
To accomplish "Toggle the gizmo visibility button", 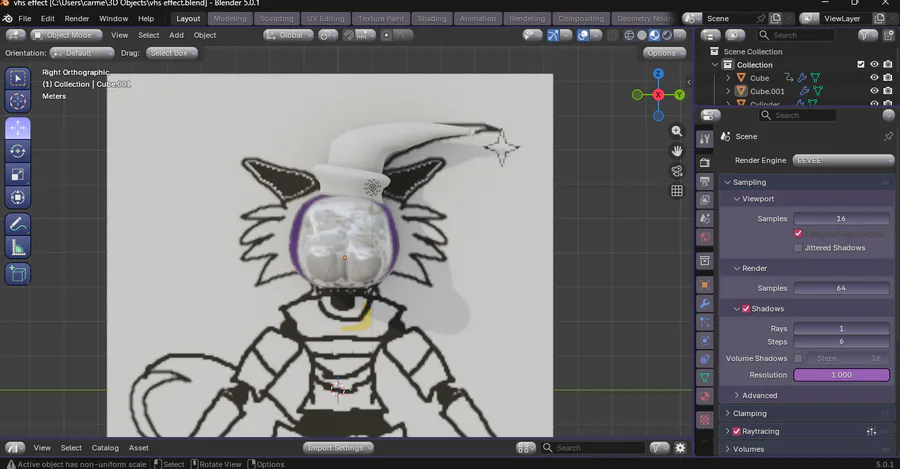I will pos(553,36).
